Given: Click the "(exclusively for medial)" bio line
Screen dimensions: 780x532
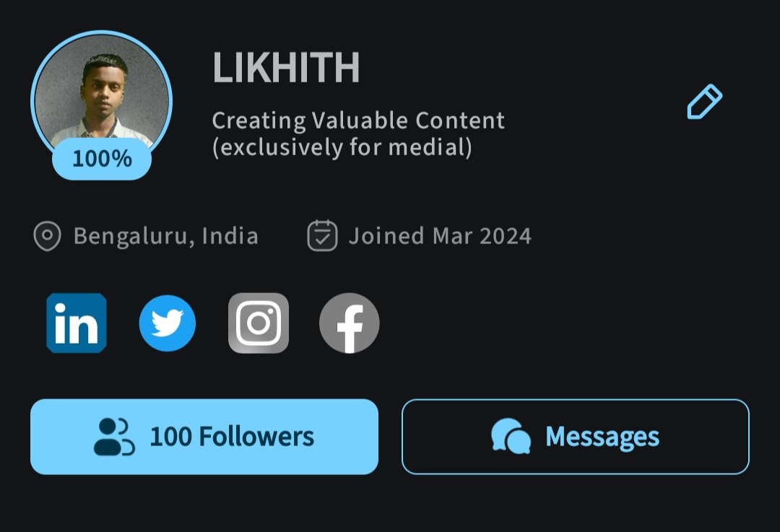Looking at the screenshot, I should pyautogui.click(x=342, y=148).
